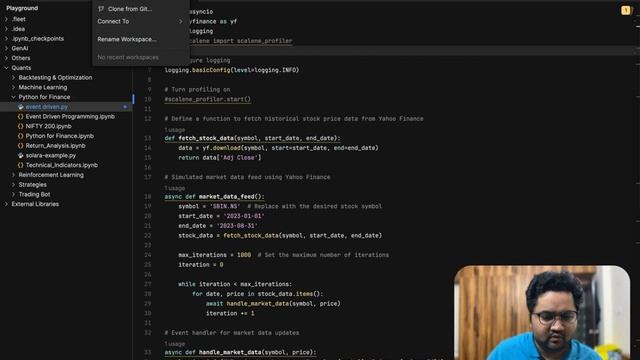This screenshot has width=640, height=360.
Task: Click the notebook icon of Event Driven Programming.ipynb
Action: pos(20,117)
